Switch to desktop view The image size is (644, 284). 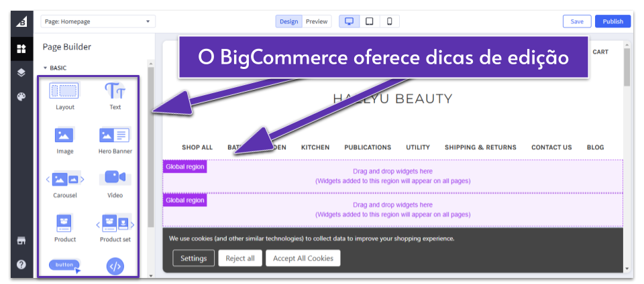pyautogui.click(x=349, y=21)
